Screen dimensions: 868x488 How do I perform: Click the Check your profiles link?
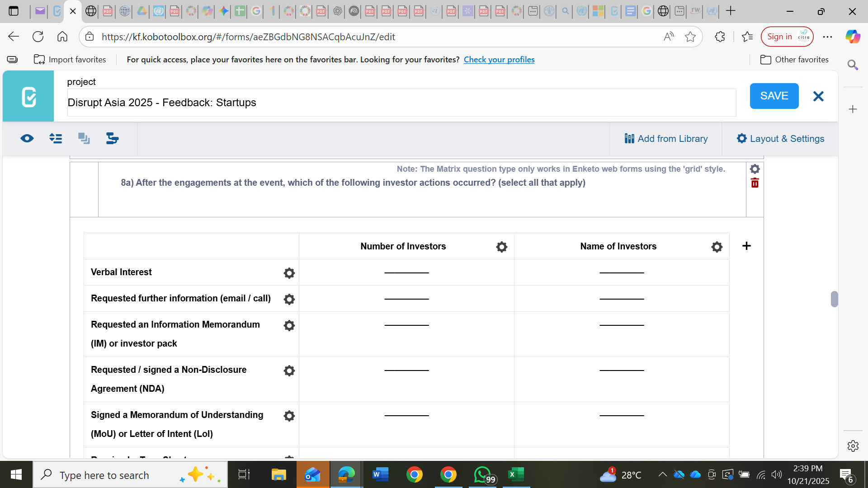tap(499, 60)
